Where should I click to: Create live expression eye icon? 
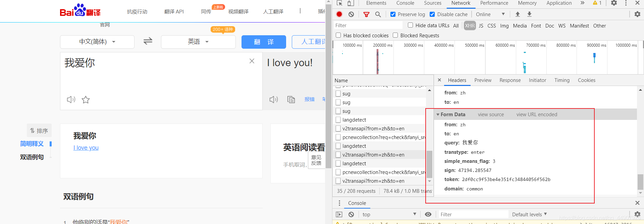click(x=428, y=214)
